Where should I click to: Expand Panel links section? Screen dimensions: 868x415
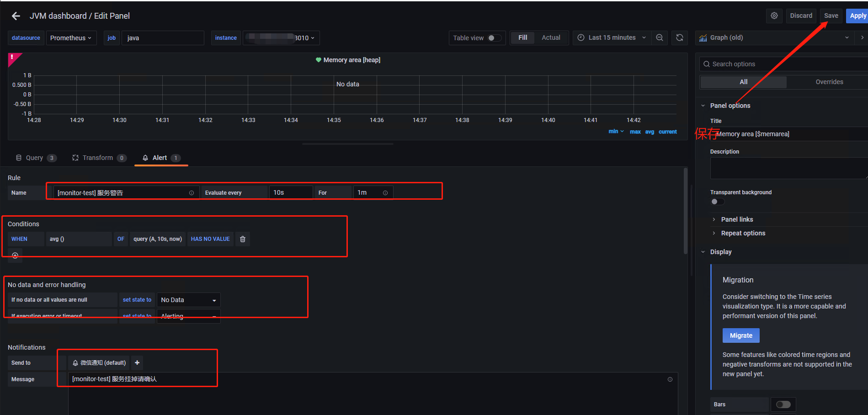737,219
